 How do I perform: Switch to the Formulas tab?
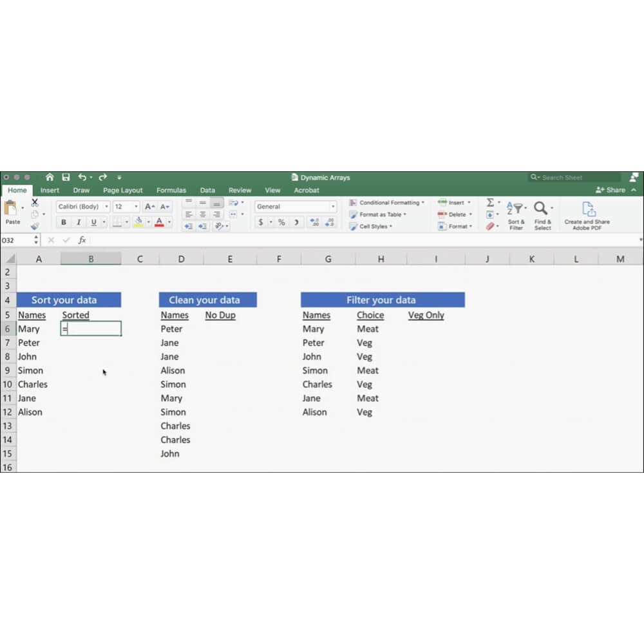[x=171, y=191]
